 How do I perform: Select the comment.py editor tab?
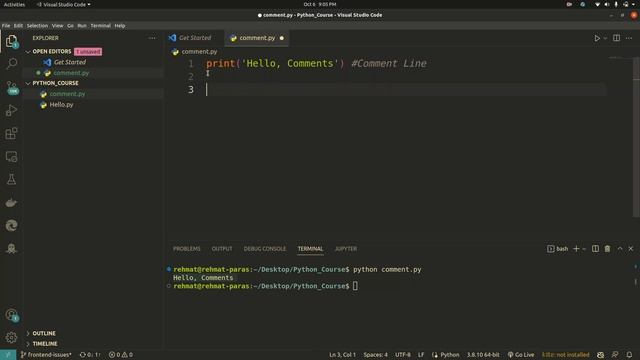(256, 38)
